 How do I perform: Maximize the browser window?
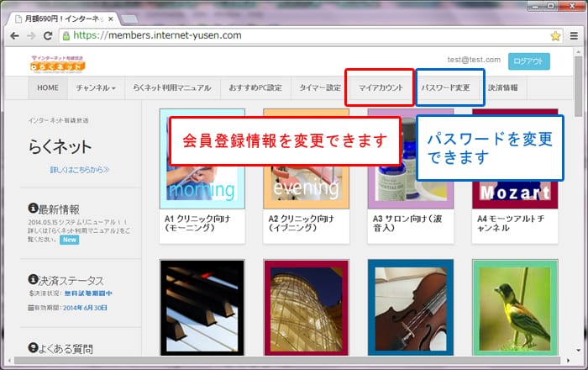tap(550, 6)
